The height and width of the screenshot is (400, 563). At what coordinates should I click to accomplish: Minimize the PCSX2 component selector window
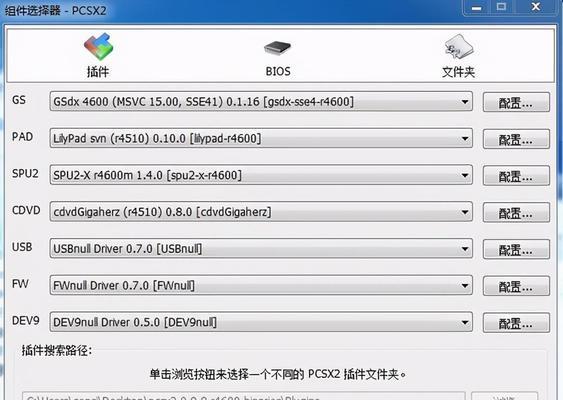click(x=476, y=7)
